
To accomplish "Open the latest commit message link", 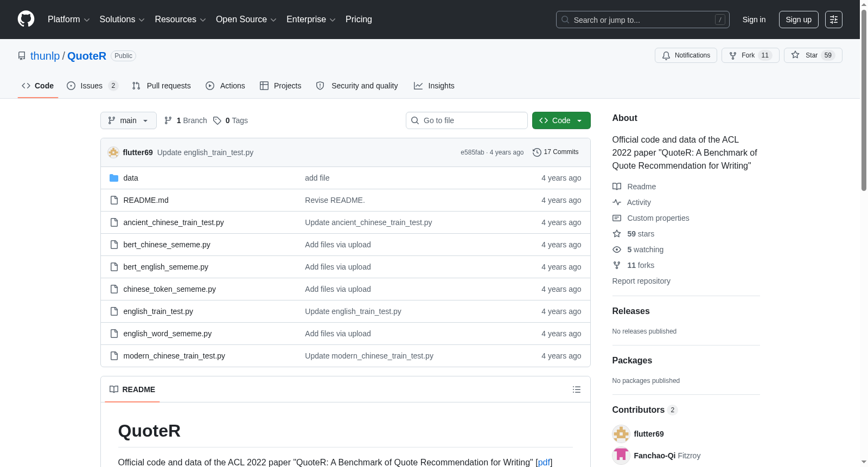I will point(205,152).
